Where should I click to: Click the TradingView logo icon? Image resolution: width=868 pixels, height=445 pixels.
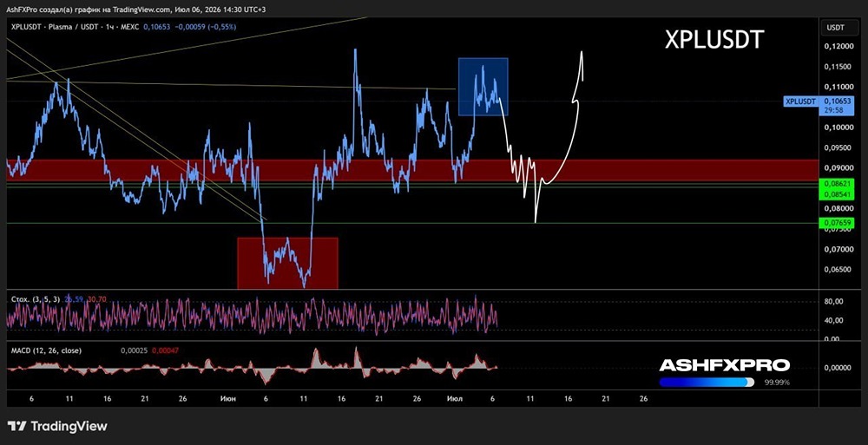16,426
